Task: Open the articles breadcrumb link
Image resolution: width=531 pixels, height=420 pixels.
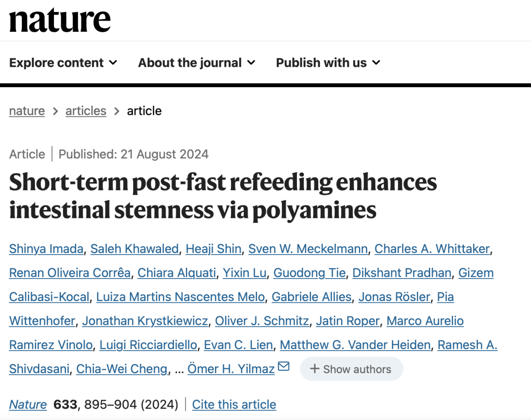Action: point(86,111)
